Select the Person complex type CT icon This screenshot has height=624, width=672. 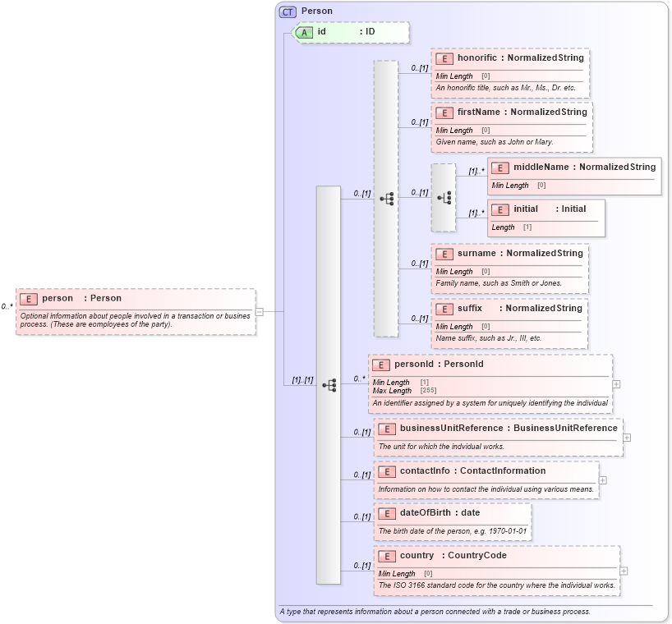[287, 11]
